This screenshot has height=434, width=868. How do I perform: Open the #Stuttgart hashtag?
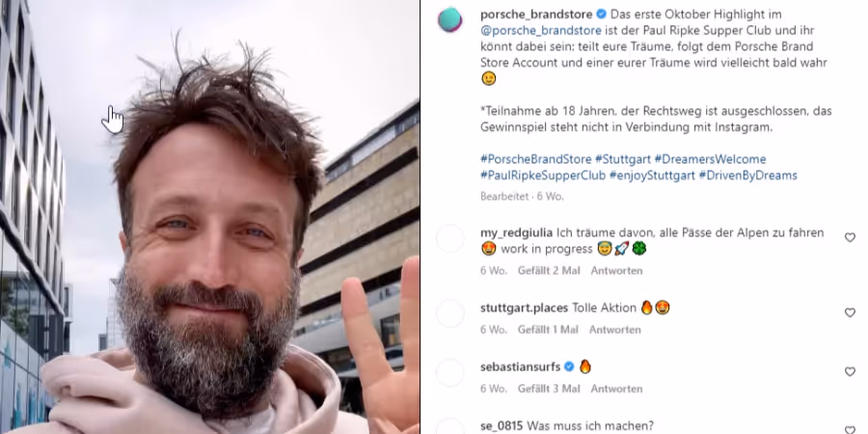point(623,159)
